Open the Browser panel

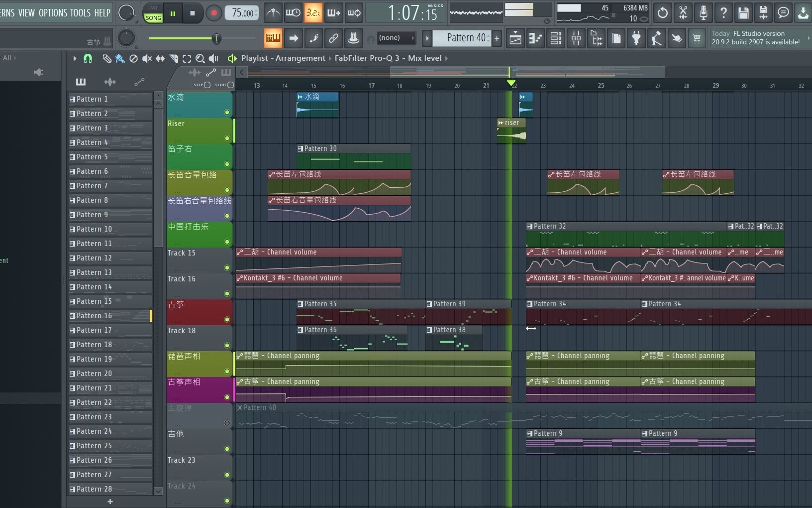596,38
